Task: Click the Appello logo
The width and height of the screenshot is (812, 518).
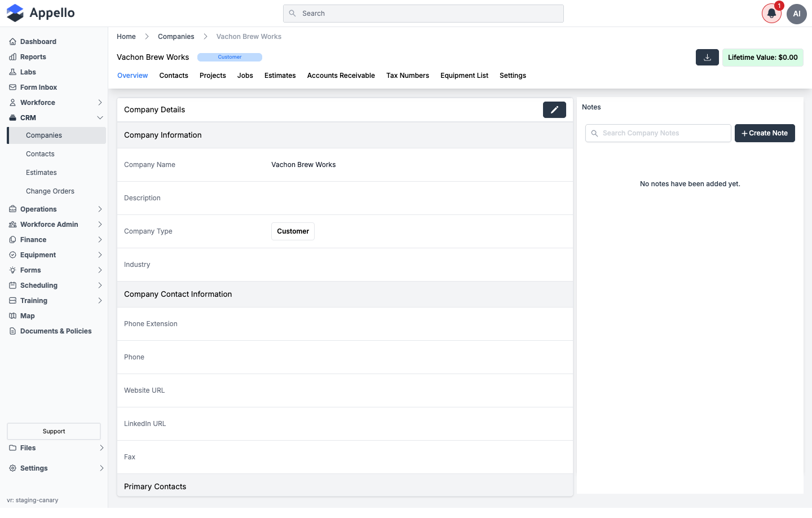Action: coord(41,13)
